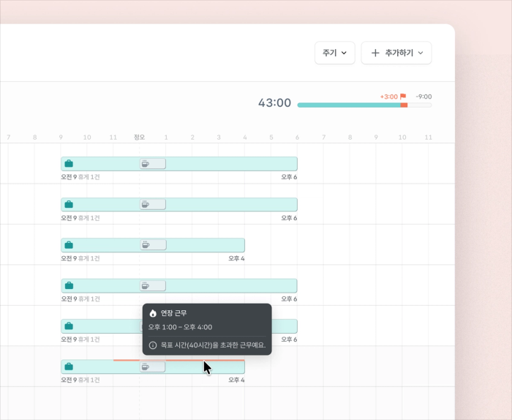Viewport: 512px width, 420px height.
Task: Click the weekly hours progress bar
Action: point(364,105)
